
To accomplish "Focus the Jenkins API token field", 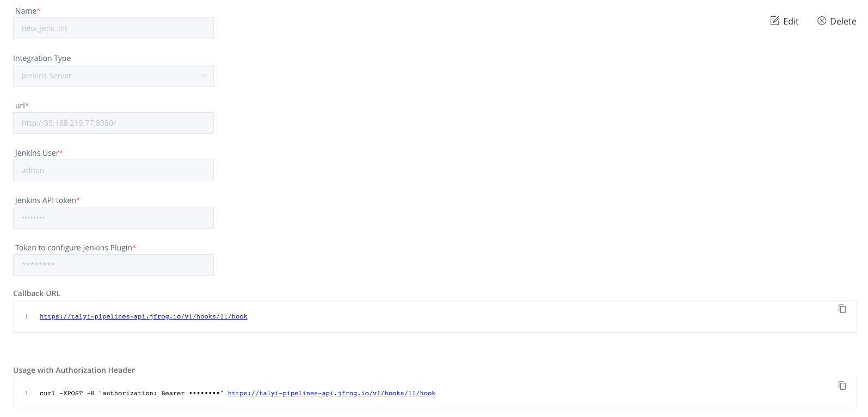I will pos(113,218).
